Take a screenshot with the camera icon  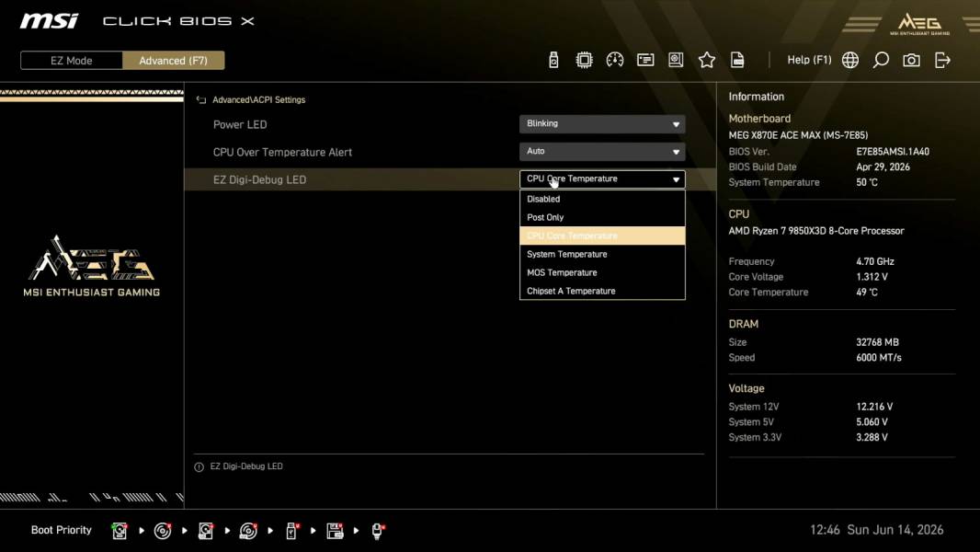pos(911,60)
